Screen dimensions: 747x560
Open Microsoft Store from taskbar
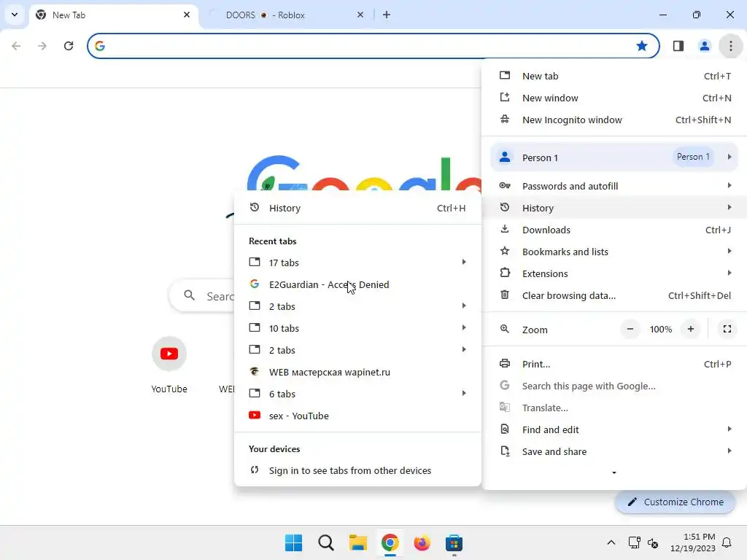(454, 542)
